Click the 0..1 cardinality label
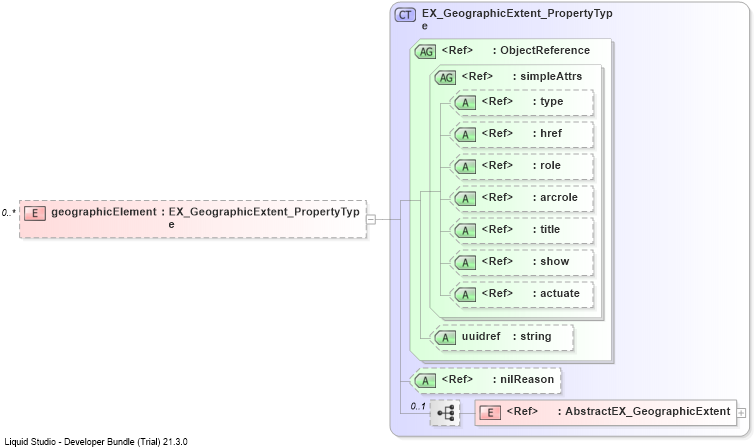The image size is (754, 447). pos(418,406)
